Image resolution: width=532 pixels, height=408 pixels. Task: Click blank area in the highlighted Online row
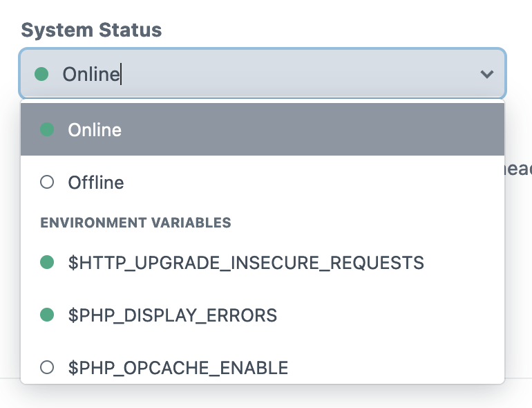click(x=305, y=129)
